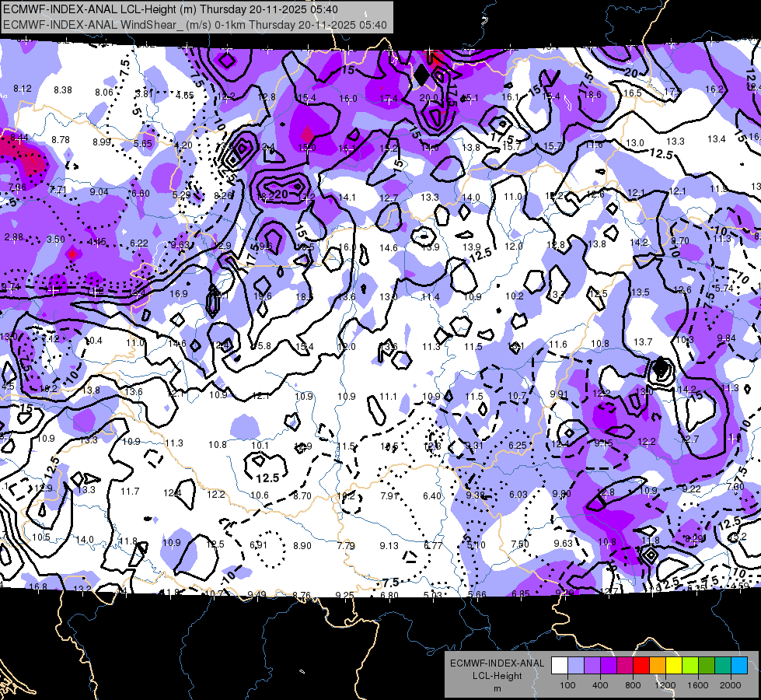761x700 pixels.
Task: Click the grid value '6.22'
Action: [x=139, y=243]
